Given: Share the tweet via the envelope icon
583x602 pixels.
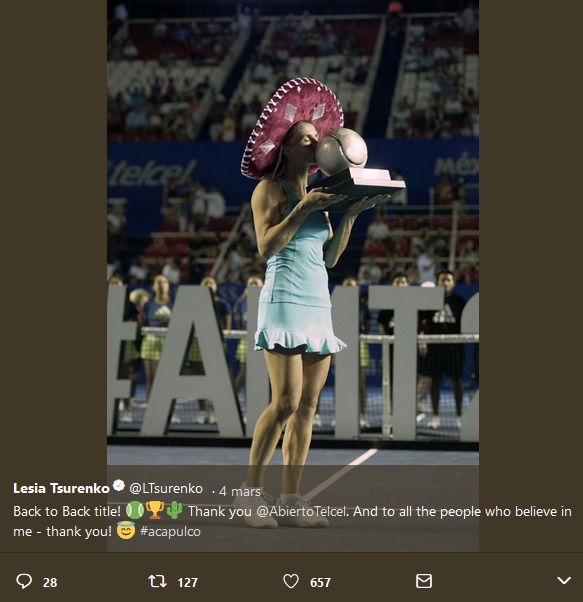Looking at the screenshot, I should (424, 581).
